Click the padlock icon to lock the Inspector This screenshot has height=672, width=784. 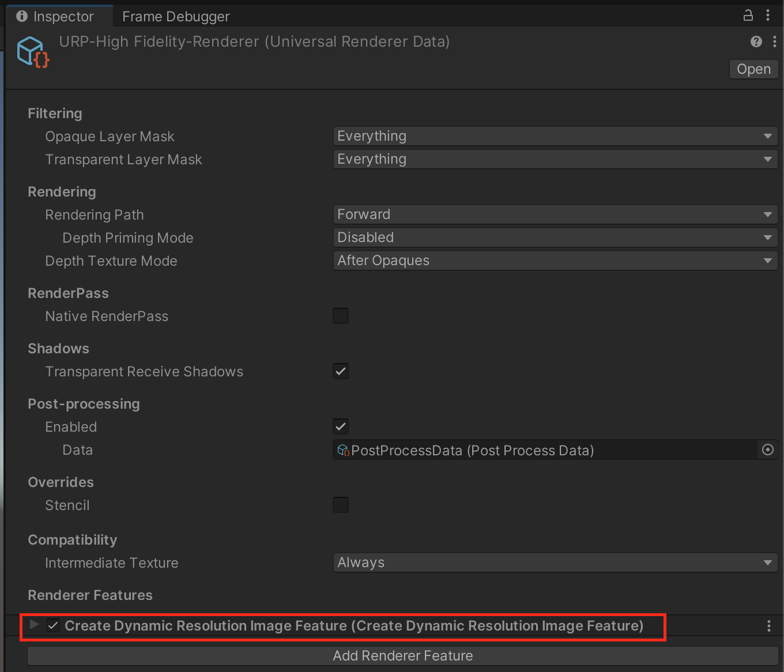(x=748, y=16)
